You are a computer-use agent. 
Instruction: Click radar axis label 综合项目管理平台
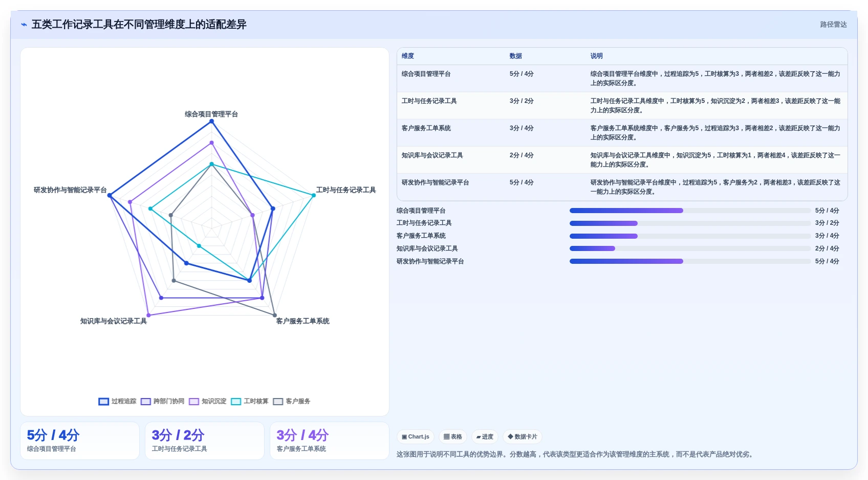[x=211, y=114]
